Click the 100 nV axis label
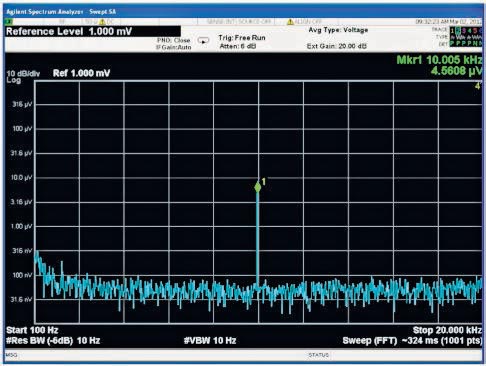 pos(22,275)
